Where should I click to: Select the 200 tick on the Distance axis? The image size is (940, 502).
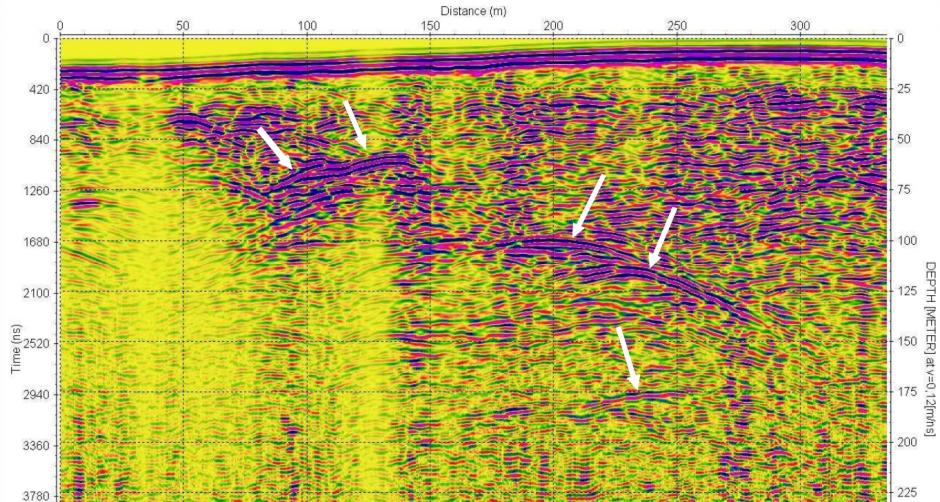553,26
